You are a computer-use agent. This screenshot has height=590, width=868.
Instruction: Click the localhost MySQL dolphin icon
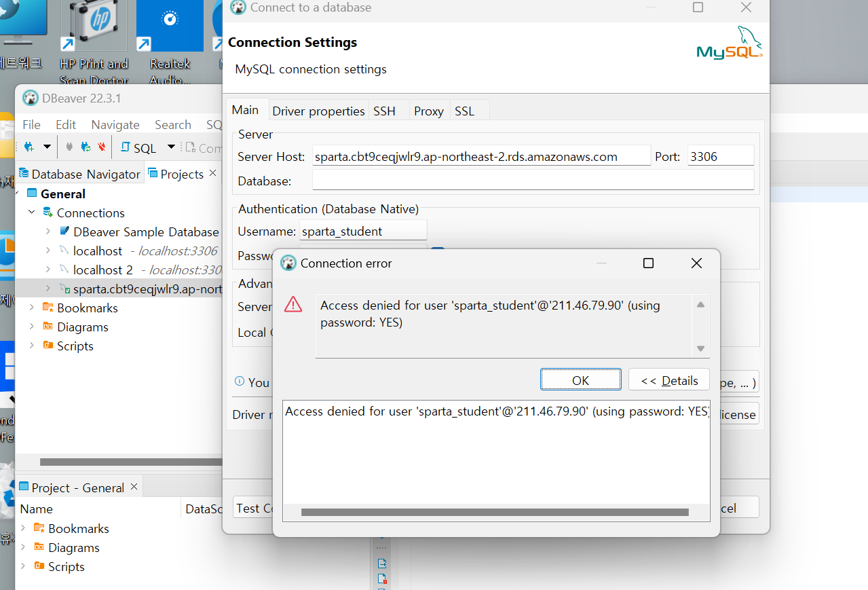[64, 251]
